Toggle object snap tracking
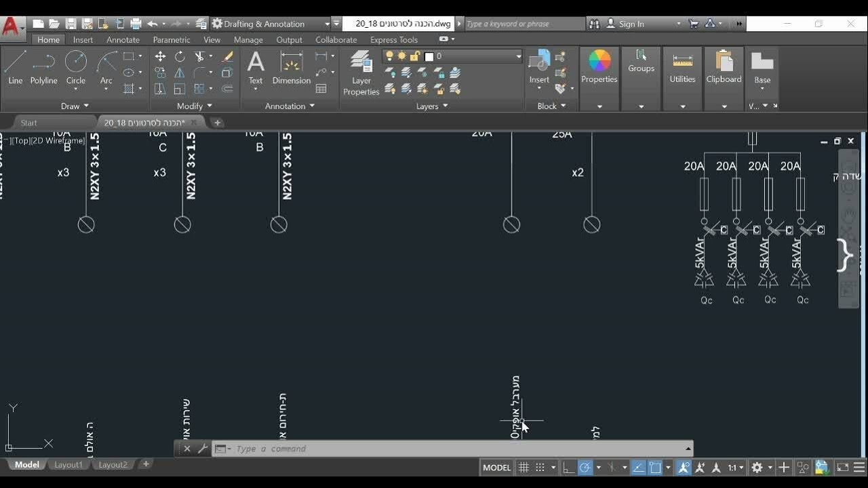868x488 pixels. tap(638, 468)
